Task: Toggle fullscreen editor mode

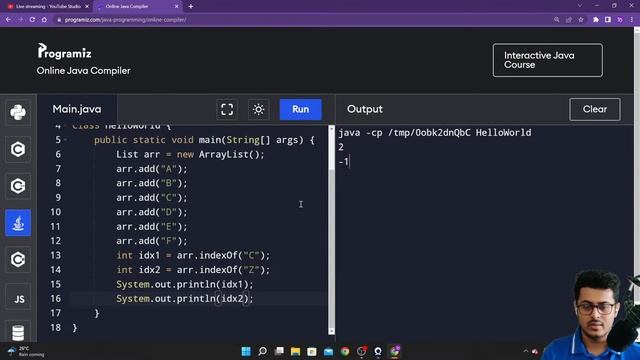Action: [x=227, y=109]
